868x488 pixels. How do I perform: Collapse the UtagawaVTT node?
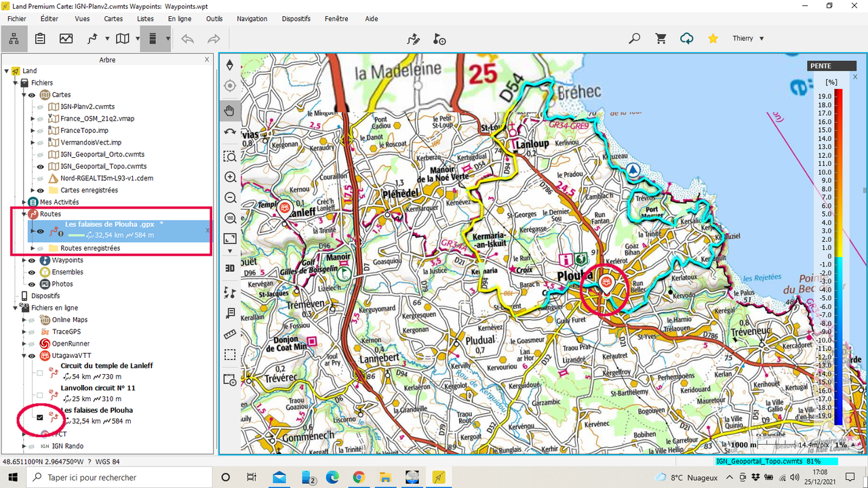pos(24,355)
